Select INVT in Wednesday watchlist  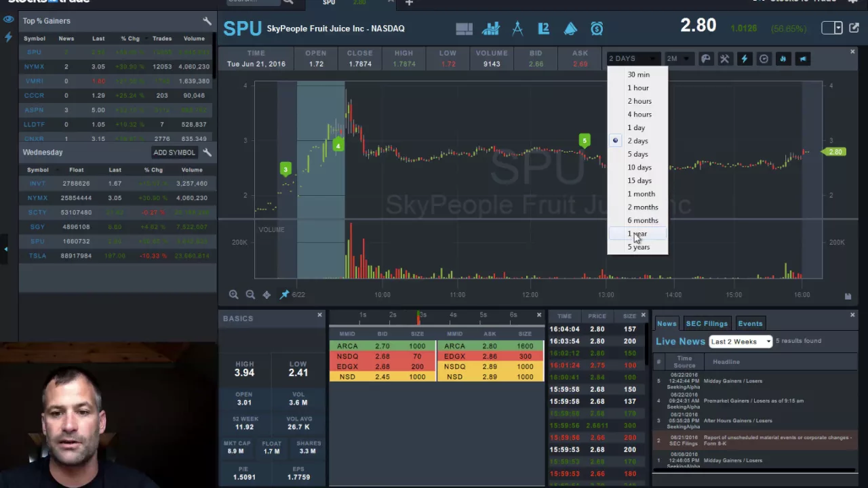coord(37,184)
